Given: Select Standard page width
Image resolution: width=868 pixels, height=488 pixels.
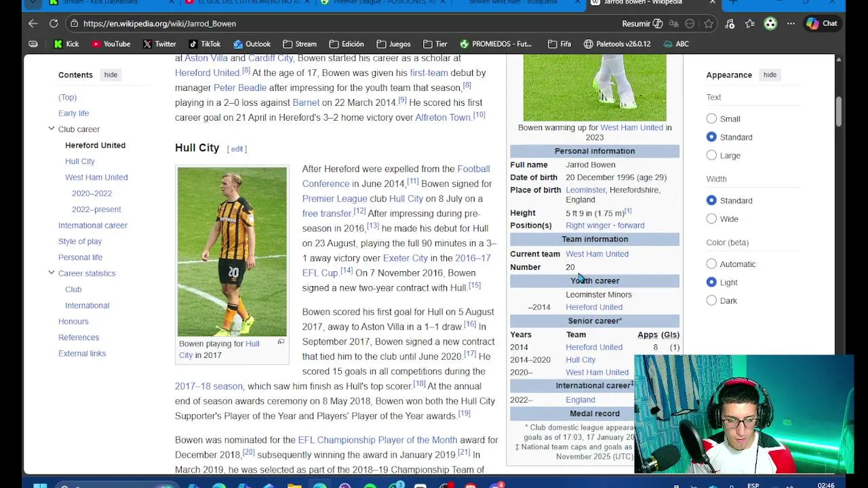Looking at the screenshot, I should click(711, 201).
